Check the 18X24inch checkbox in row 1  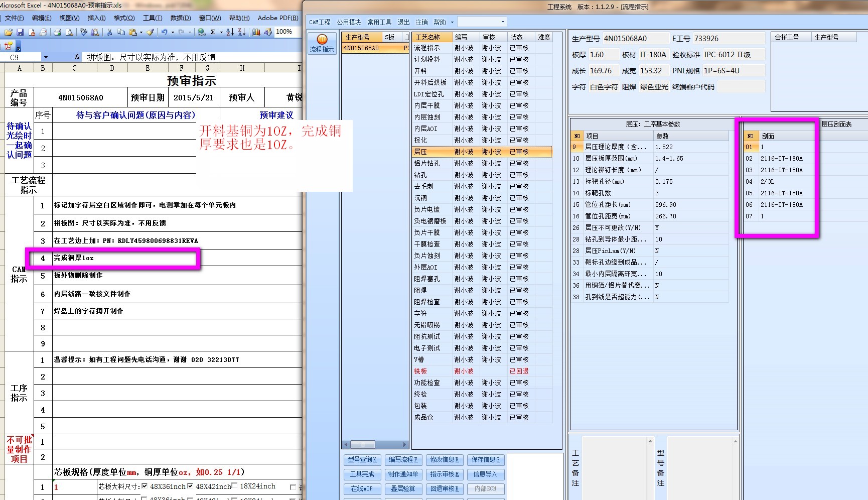[234, 486]
